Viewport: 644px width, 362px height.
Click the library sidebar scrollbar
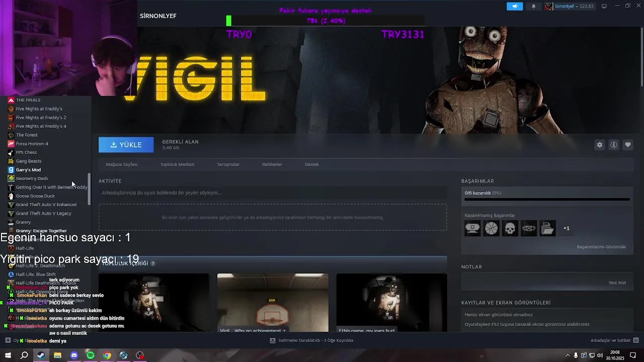90,189
